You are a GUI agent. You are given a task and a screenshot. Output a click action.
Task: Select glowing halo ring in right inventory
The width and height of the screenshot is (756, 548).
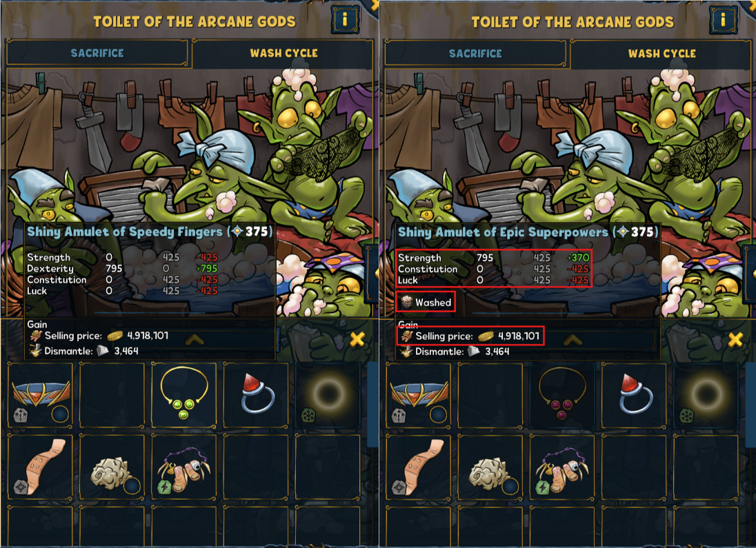coord(706,395)
